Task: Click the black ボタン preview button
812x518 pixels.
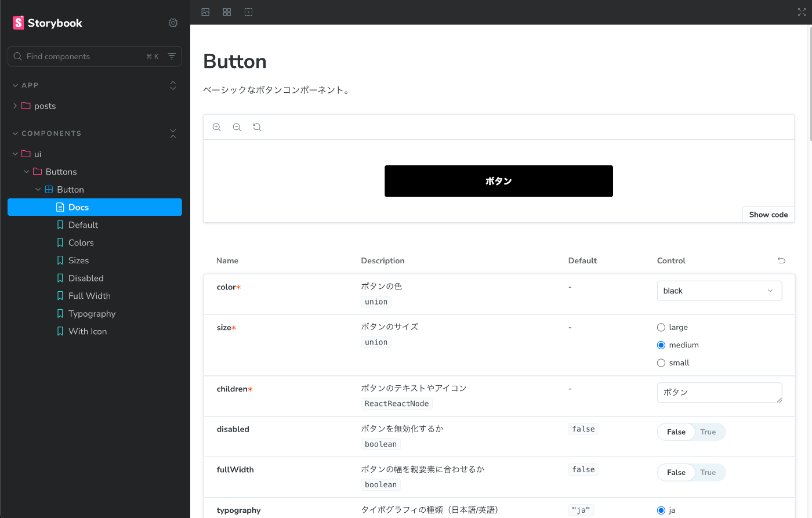Action: 499,181
